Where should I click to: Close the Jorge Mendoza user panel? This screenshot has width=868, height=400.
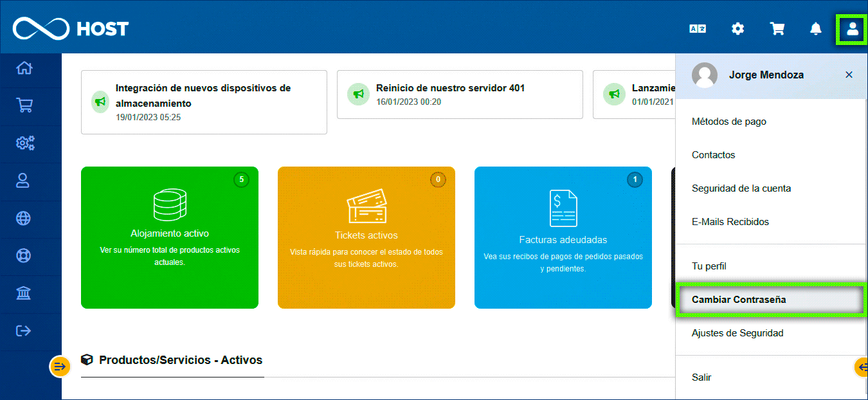(849, 75)
